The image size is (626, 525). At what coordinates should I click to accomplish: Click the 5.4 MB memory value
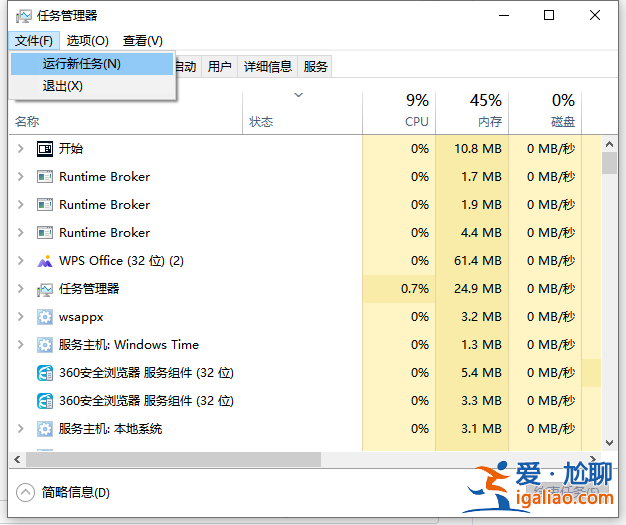[481, 373]
